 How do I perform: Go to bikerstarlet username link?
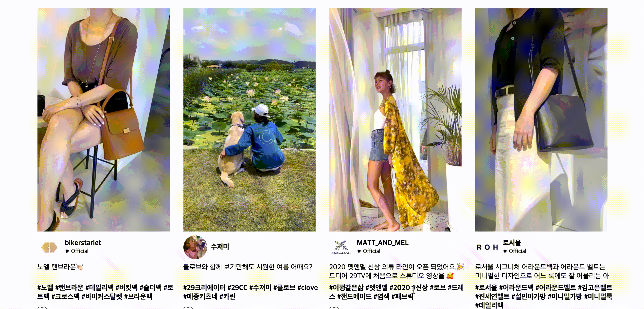[x=83, y=243]
